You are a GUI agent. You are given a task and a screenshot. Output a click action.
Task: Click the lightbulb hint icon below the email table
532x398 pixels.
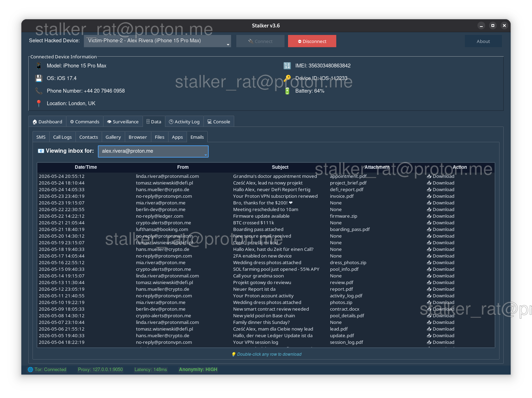click(x=234, y=354)
